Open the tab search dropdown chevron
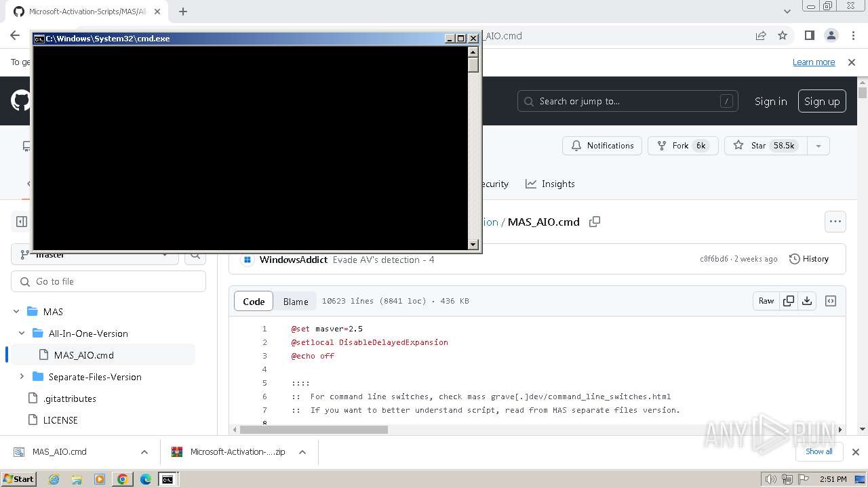The width and height of the screenshot is (868, 488). (x=787, y=12)
